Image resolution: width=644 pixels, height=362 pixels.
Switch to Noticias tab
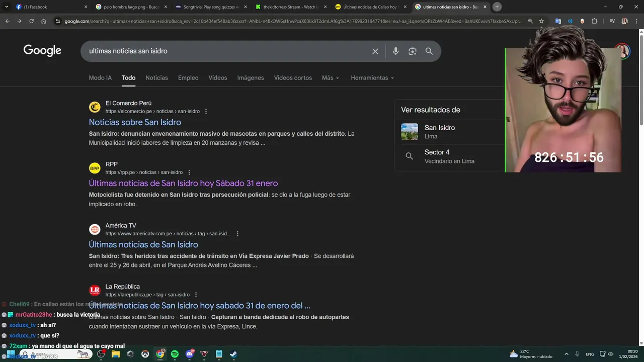pyautogui.click(x=156, y=78)
